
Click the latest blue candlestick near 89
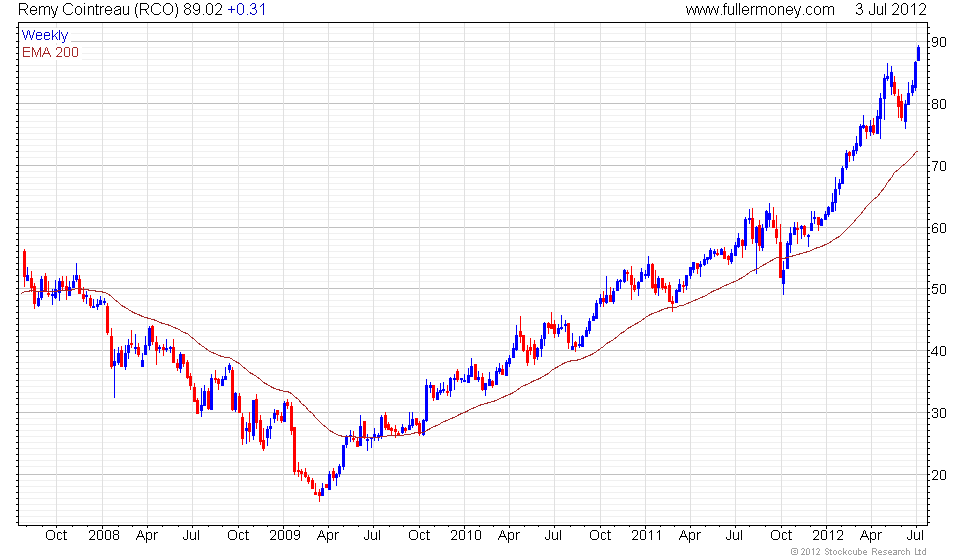pos(918,53)
